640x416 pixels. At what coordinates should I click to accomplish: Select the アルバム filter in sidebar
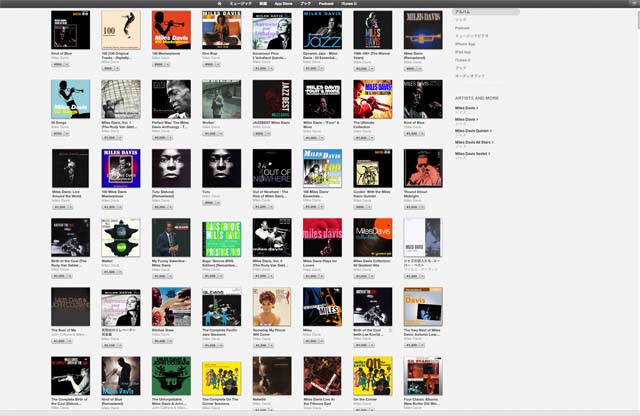[x=485, y=12]
